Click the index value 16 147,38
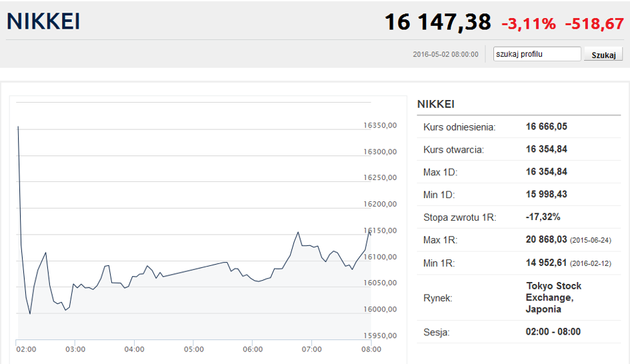630x364 pixels. pyautogui.click(x=437, y=22)
